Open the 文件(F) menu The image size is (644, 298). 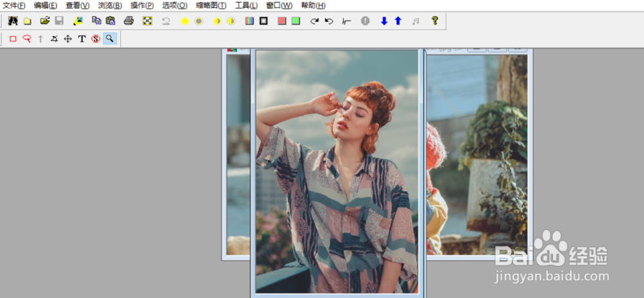[14, 5]
